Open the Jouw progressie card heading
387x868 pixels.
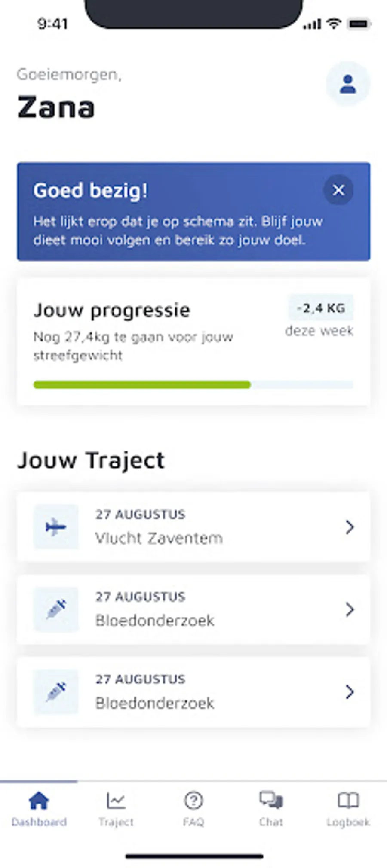(112, 310)
